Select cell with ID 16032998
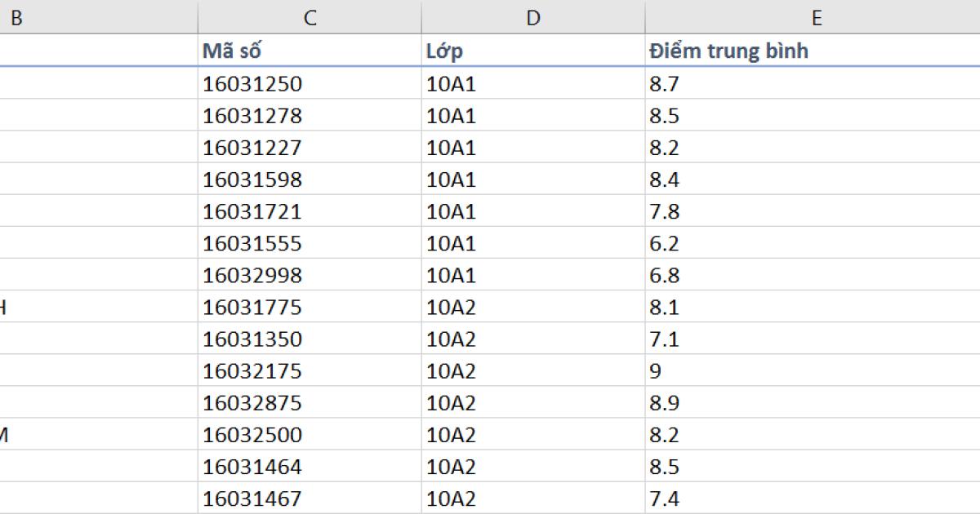The image size is (980, 514). click(310, 274)
